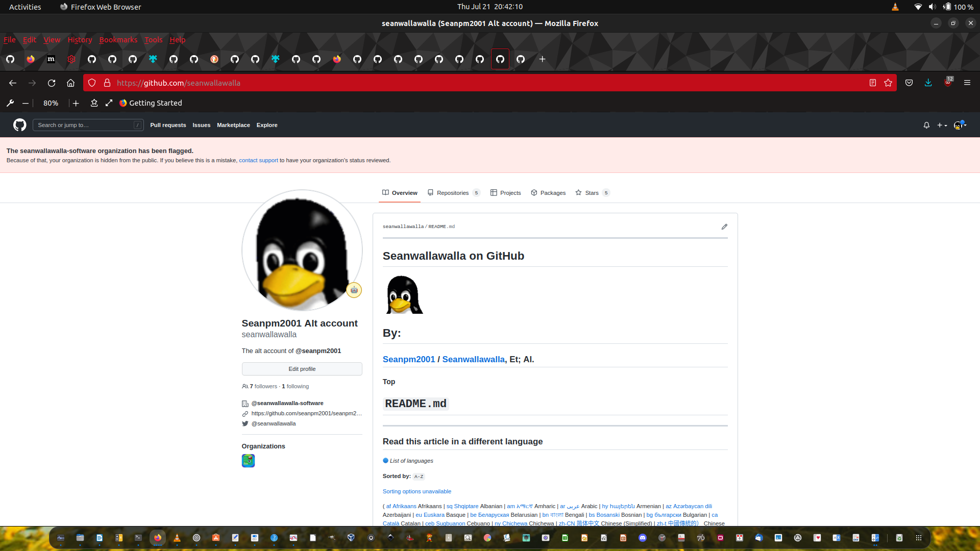
Task: Click the seanwallawalla README path link
Action: pos(403,227)
